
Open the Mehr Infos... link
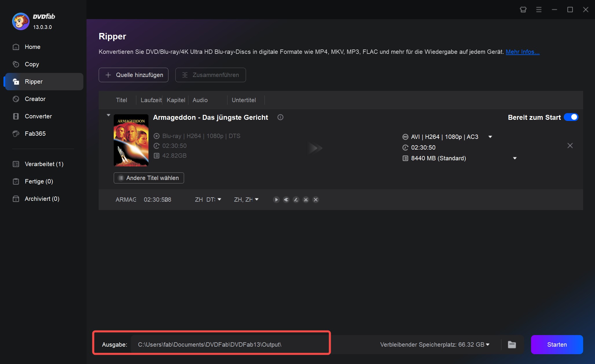click(522, 52)
